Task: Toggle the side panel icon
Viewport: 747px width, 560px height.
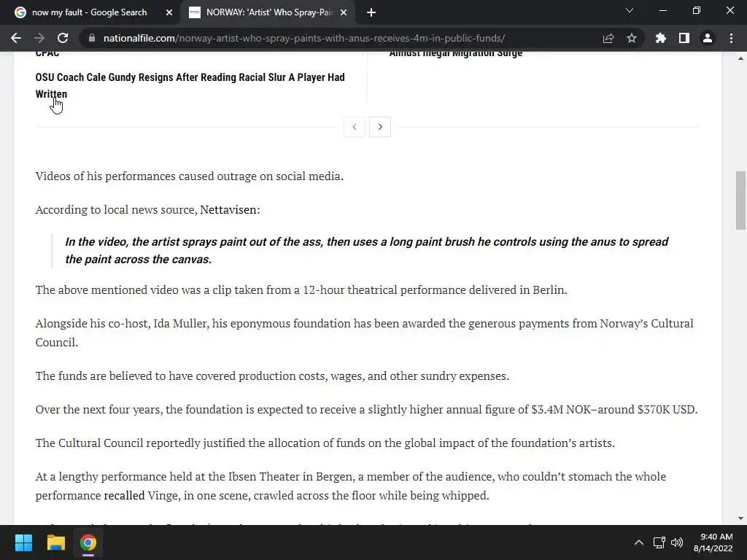Action: (684, 38)
